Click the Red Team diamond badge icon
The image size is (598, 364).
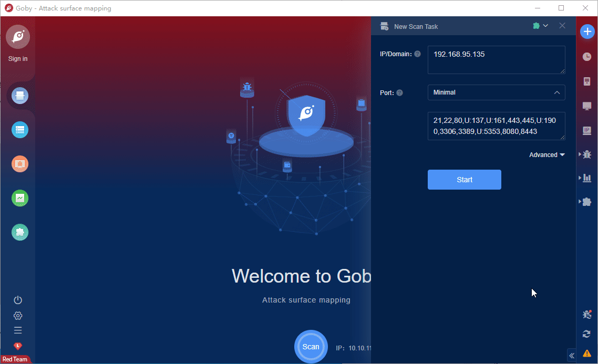click(x=18, y=346)
